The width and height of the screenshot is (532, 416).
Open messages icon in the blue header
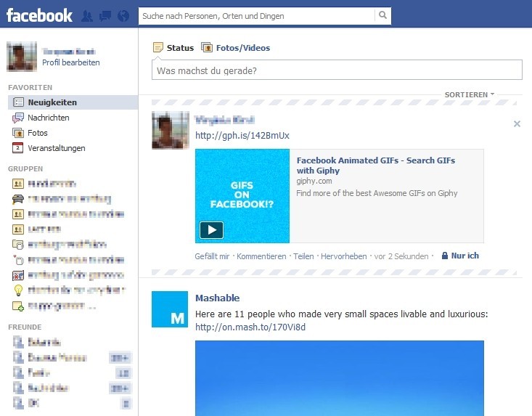105,16
